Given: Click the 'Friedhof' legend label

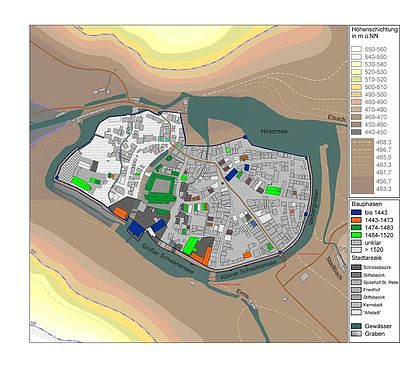Looking at the screenshot, I should 372,290.
